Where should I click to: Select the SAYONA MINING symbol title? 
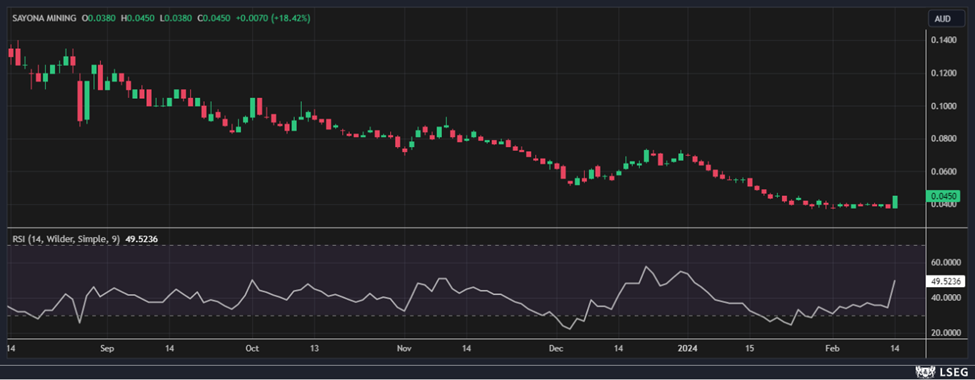click(44, 19)
